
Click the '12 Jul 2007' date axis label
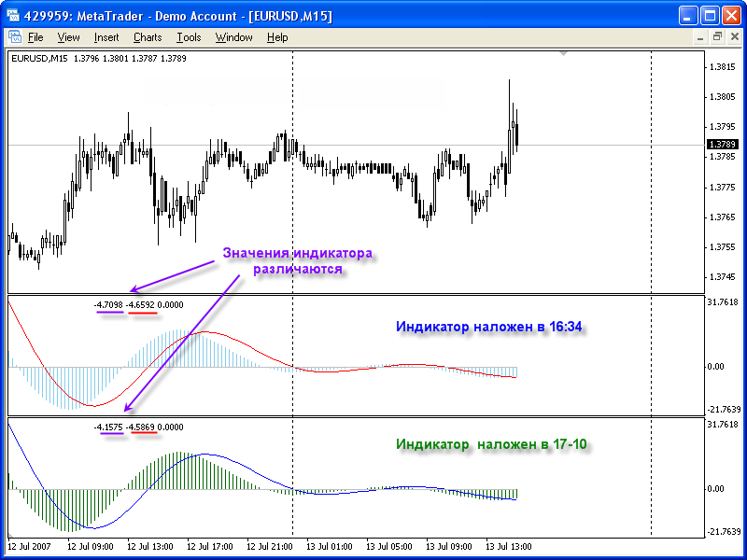tap(29, 546)
